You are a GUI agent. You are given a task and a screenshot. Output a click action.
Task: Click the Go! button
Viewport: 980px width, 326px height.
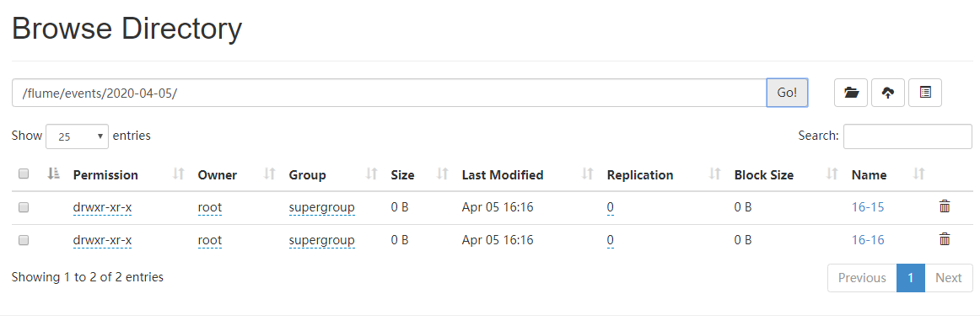787,93
